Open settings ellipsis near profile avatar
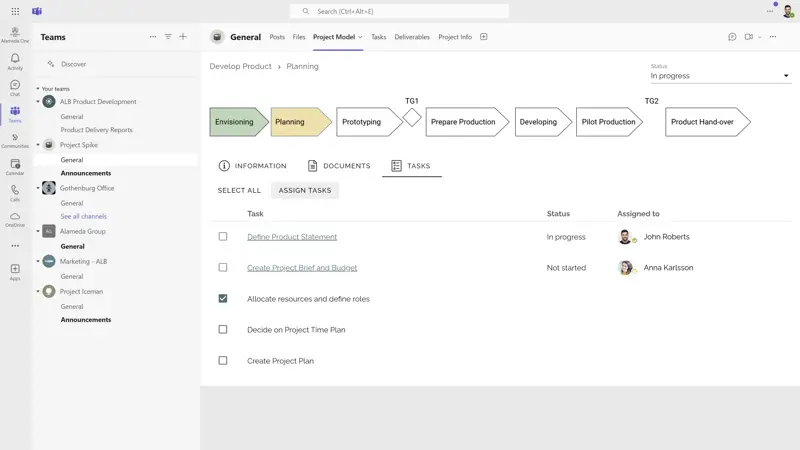This screenshot has height=450, width=800. [769, 11]
